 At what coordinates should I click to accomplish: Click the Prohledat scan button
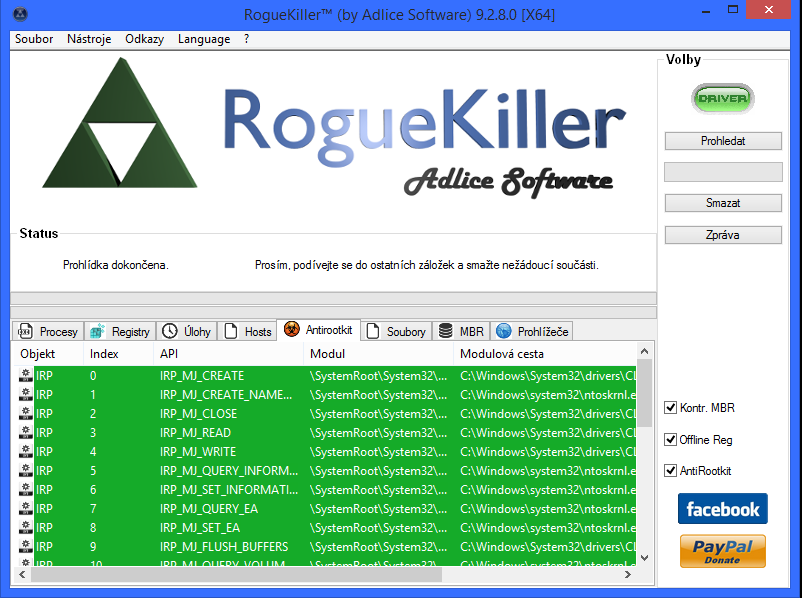[723, 141]
